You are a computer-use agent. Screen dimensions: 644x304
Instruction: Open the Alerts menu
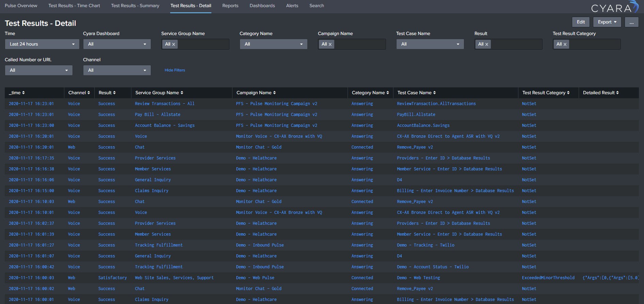point(292,6)
